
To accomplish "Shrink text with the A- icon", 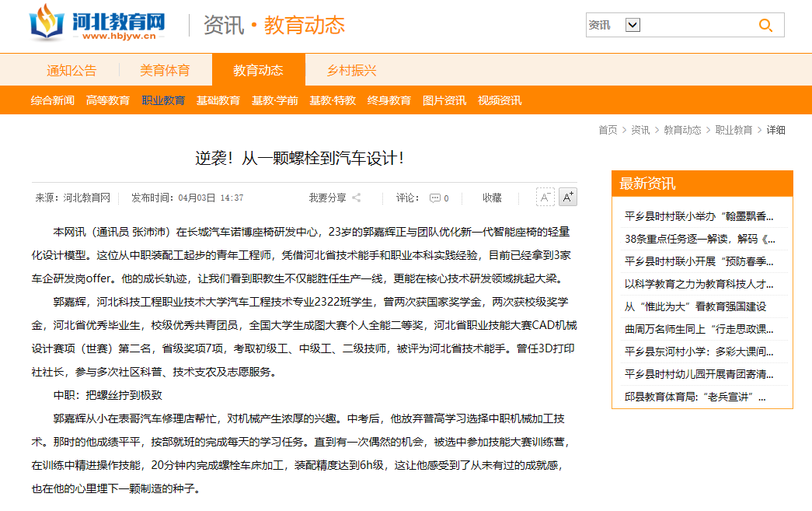I will (545, 197).
